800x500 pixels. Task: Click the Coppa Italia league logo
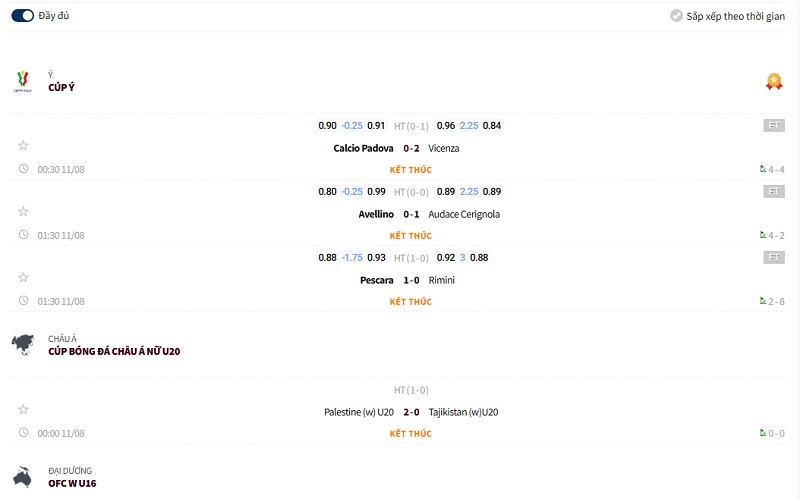(23, 81)
